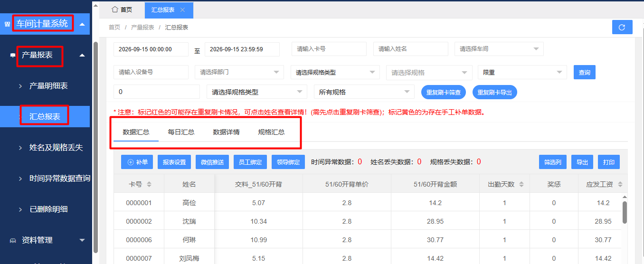Expand the 资料管理 menu arrow
This screenshot has height=264, width=644.
click(x=82, y=240)
